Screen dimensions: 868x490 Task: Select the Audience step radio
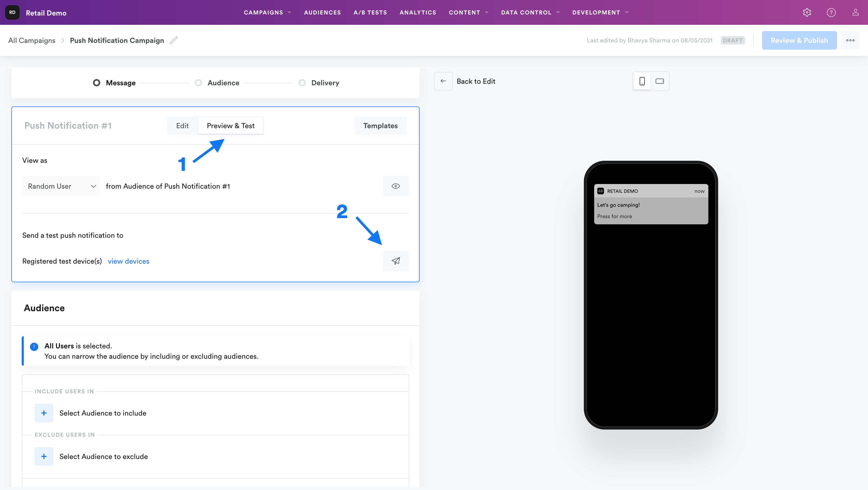[198, 83]
